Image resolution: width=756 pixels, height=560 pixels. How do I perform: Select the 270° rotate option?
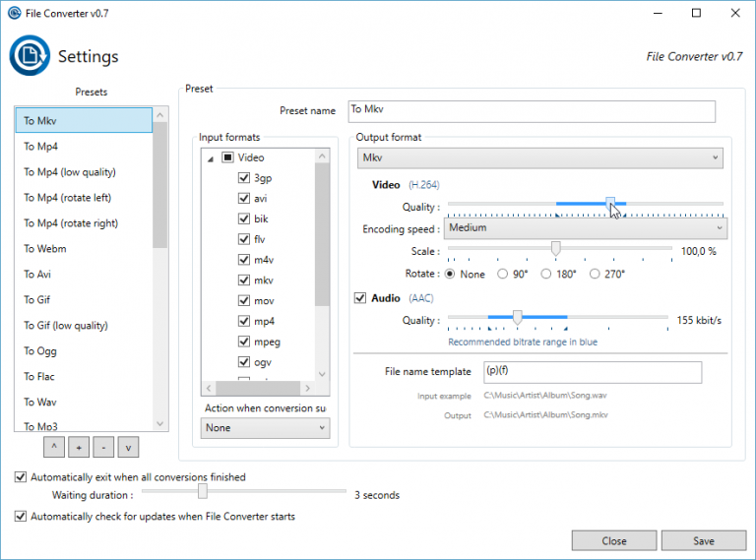(x=595, y=274)
